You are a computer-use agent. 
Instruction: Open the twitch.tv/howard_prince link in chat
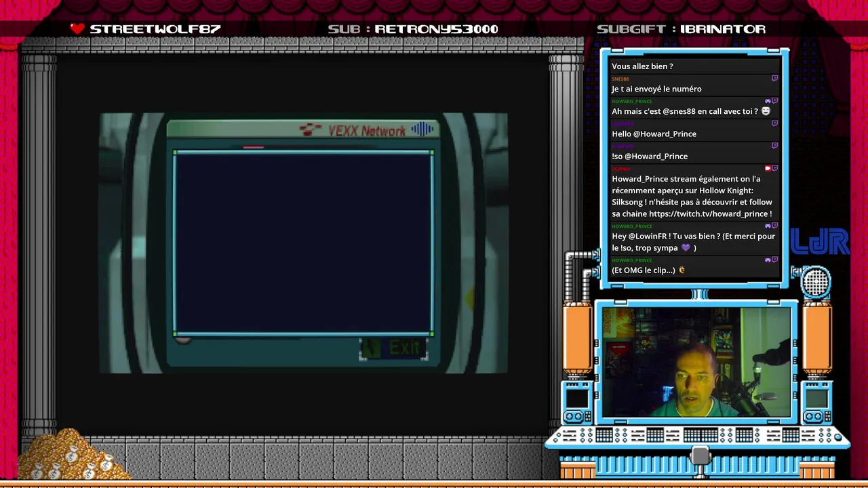(709, 213)
